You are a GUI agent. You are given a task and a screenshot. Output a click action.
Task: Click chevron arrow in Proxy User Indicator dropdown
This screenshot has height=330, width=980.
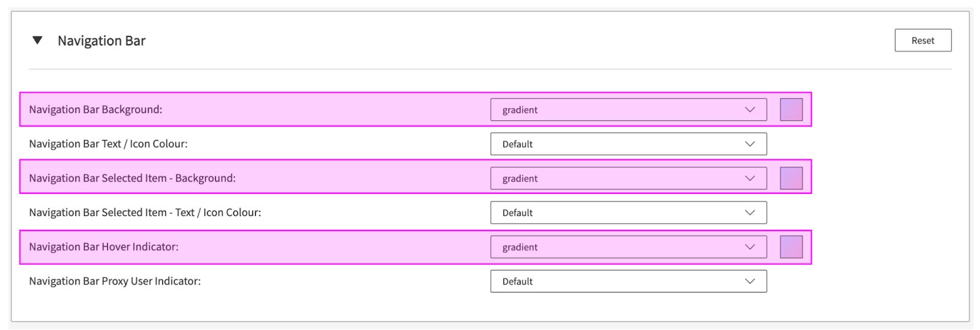pyautogui.click(x=750, y=282)
